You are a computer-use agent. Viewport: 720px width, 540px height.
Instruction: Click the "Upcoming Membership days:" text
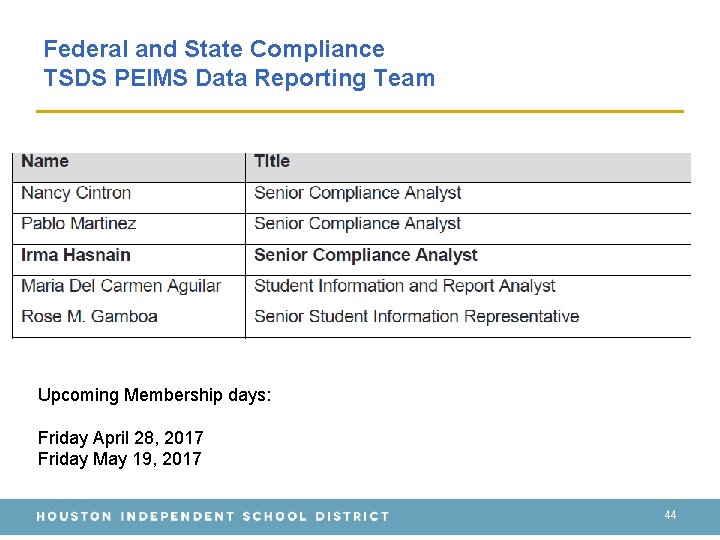154,395
